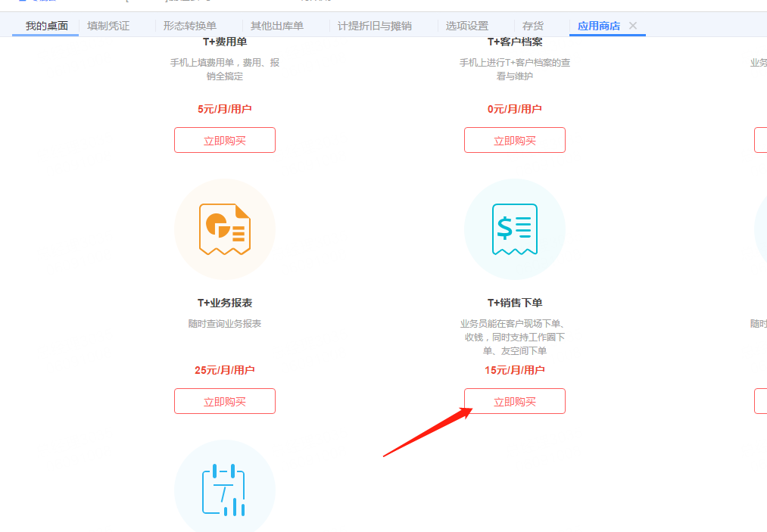Buy T+业务报表 with 立即购买

coord(225,401)
